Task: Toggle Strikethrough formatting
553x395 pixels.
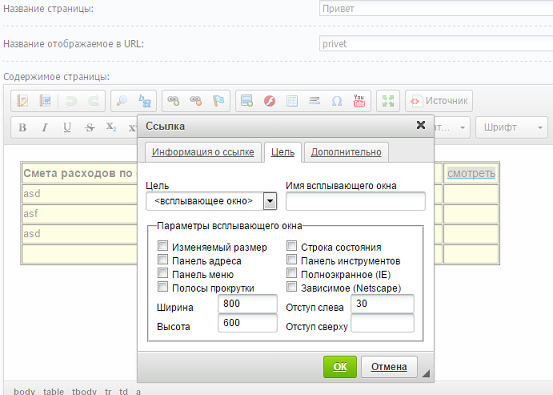Action: point(90,127)
